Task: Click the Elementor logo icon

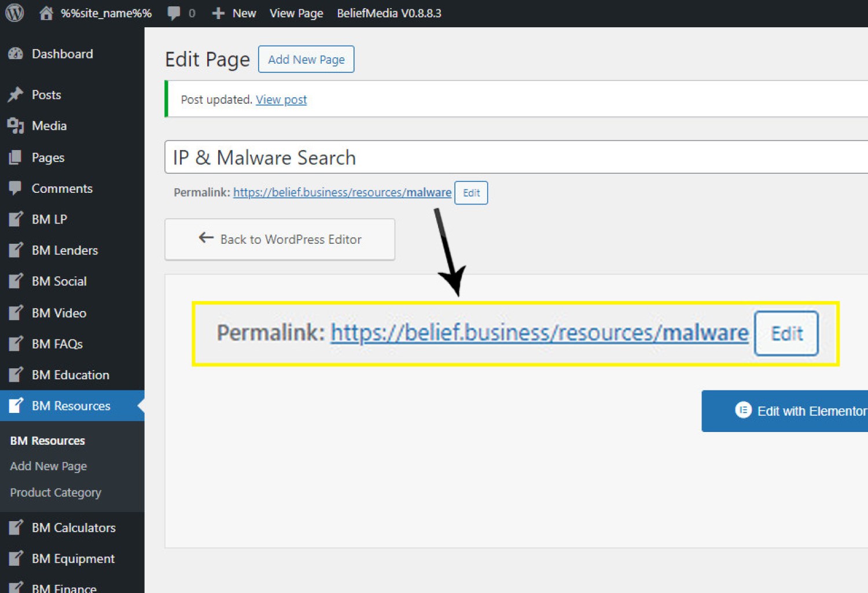Action: (x=743, y=410)
